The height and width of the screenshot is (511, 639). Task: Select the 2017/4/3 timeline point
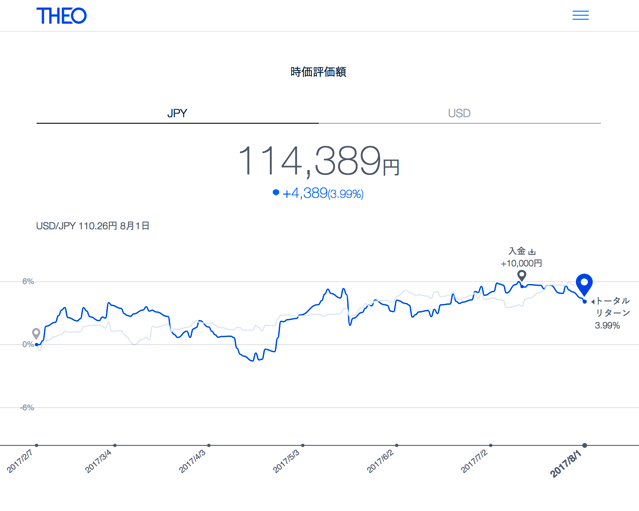(209, 445)
